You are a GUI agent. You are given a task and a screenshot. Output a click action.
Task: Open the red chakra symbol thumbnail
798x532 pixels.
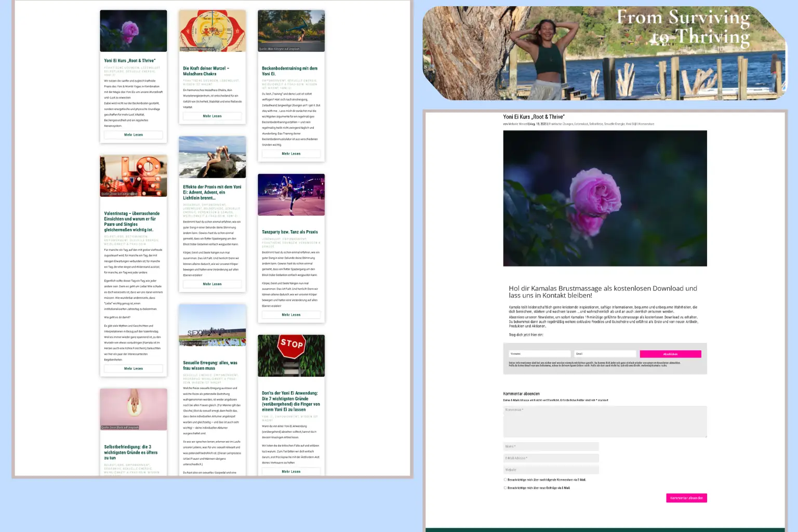click(x=212, y=31)
